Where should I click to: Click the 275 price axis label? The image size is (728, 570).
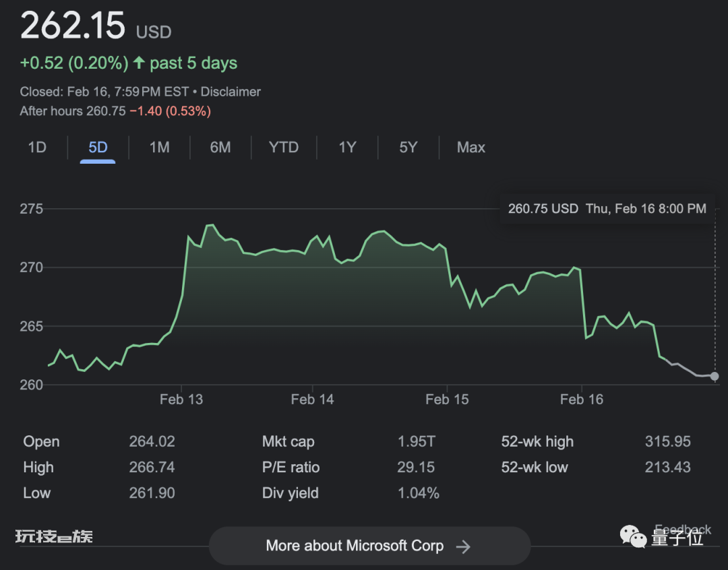(31, 208)
